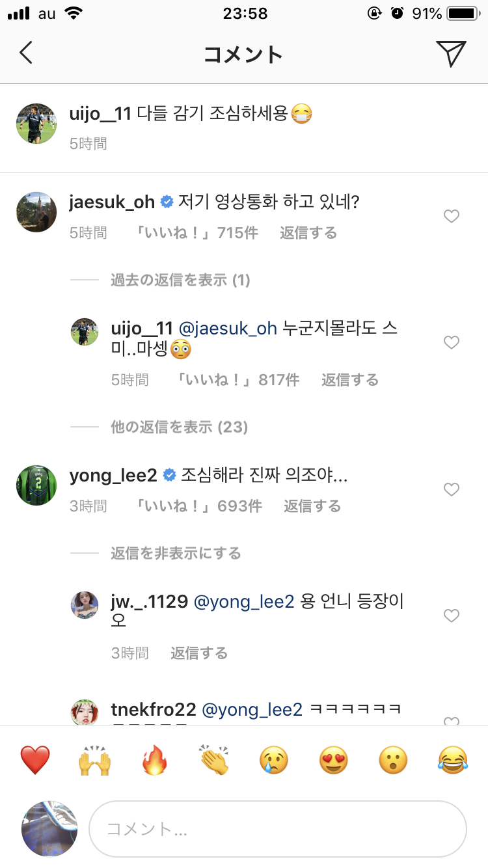Insert the raised hands emoji

click(x=94, y=760)
